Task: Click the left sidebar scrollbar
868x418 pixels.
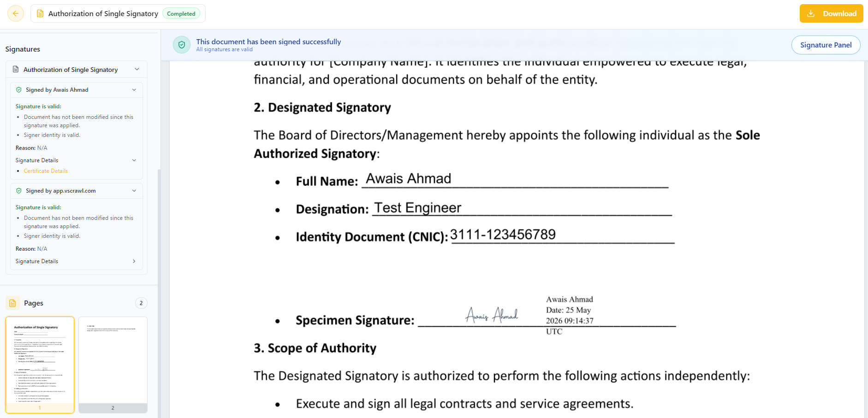Action: [x=159, y=293]
